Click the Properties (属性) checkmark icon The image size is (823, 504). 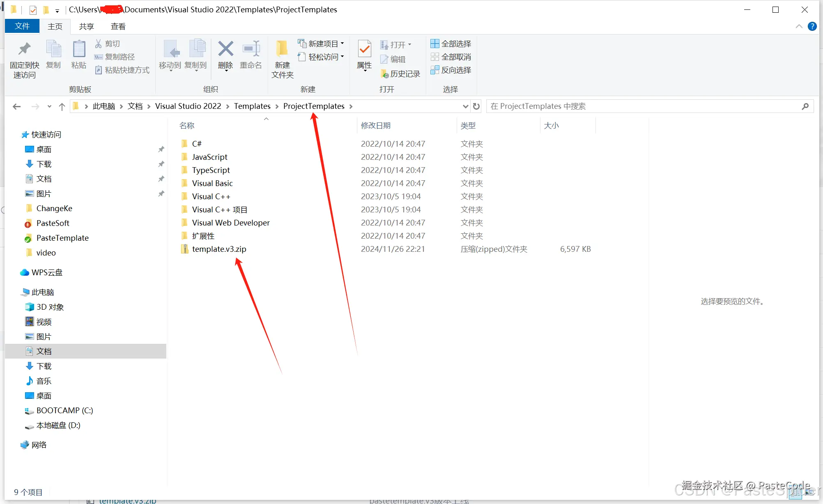click(x=364, y=50)
